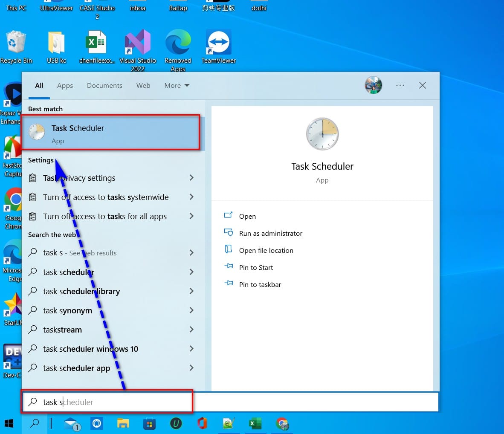Open Removed Apps Edge desktop icon
The width and height of the screenshot is (504, 434).
[178, 50]
